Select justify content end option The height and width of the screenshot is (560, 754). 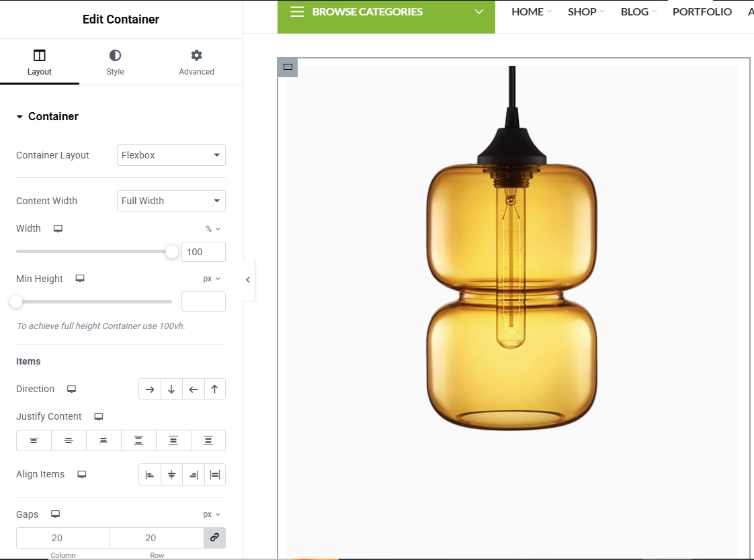103,440
